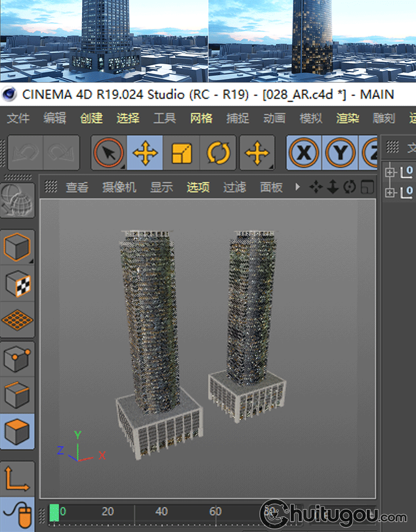
Task: Click the green timeline playhead at frame 0
Action: [x=54, y=512]
